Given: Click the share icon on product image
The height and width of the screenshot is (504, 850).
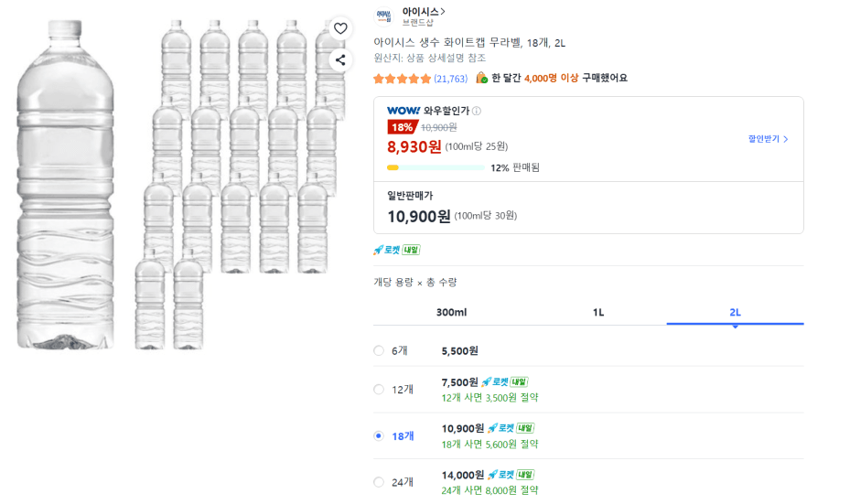Looking at the screenshot, I should [x=340, y=60].
